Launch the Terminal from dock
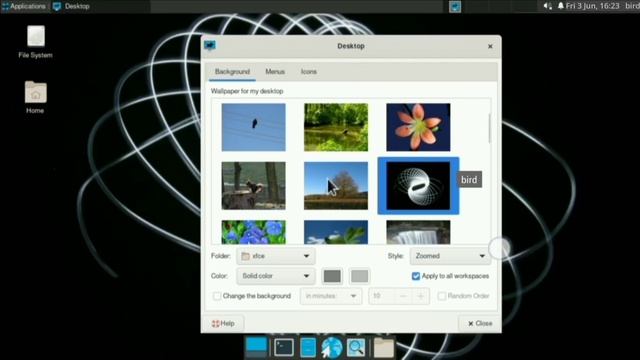The width and height of the screenshot is (640, 360). [x=284, y=347]
